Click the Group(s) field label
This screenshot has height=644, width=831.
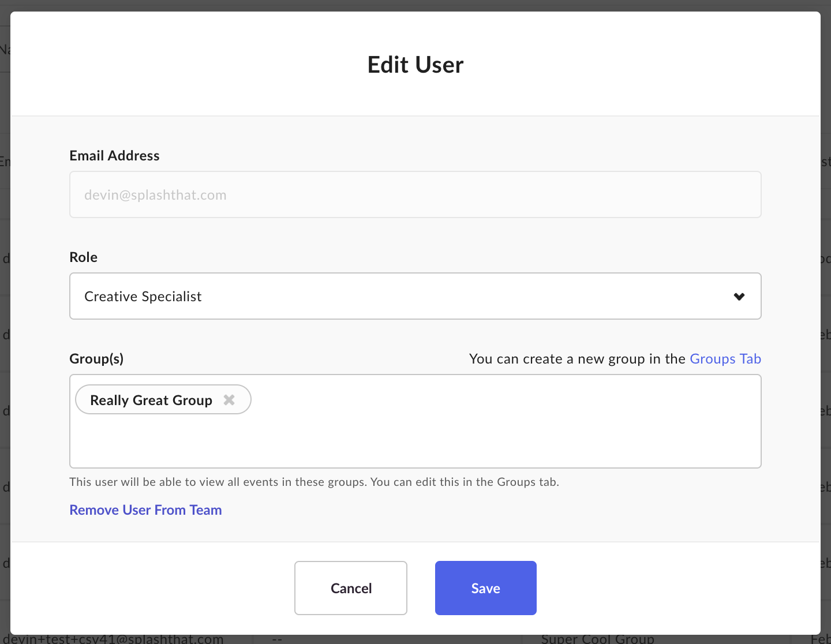(96, 359)
